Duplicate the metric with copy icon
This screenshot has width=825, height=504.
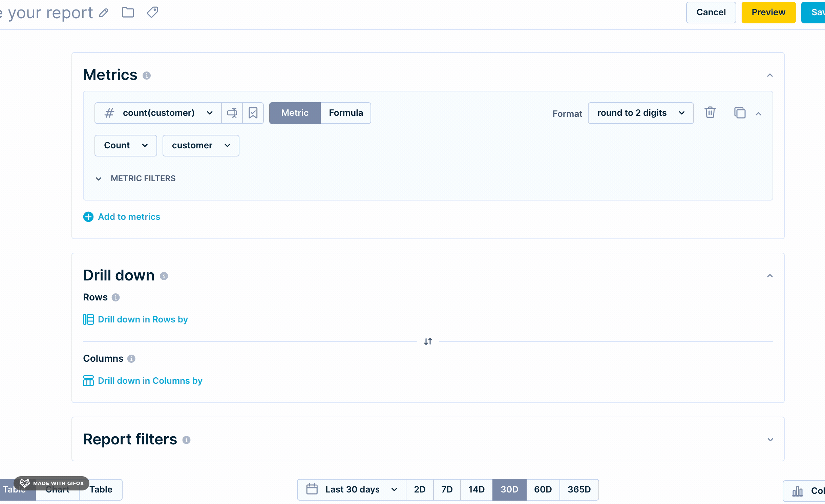(x=740, y=113)
